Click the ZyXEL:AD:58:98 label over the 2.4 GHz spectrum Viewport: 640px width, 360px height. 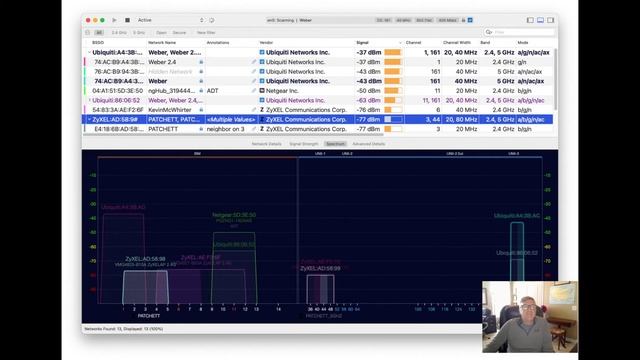(145, 259)
